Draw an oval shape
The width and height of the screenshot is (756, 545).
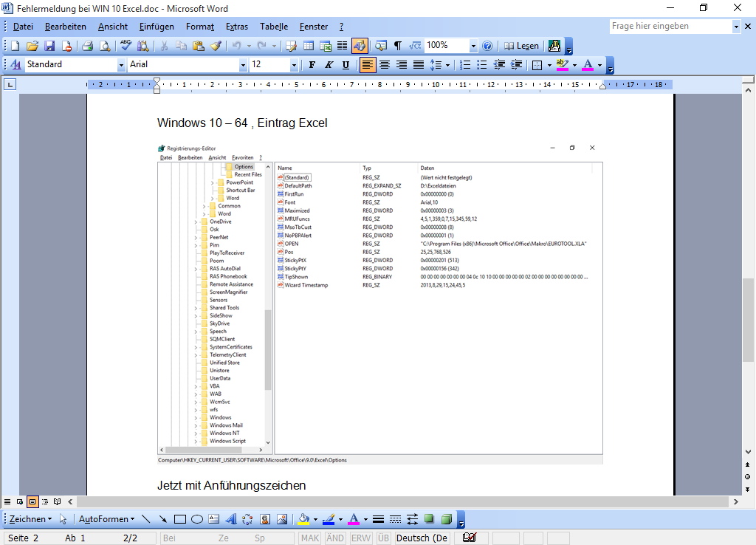tap(196, 519)
